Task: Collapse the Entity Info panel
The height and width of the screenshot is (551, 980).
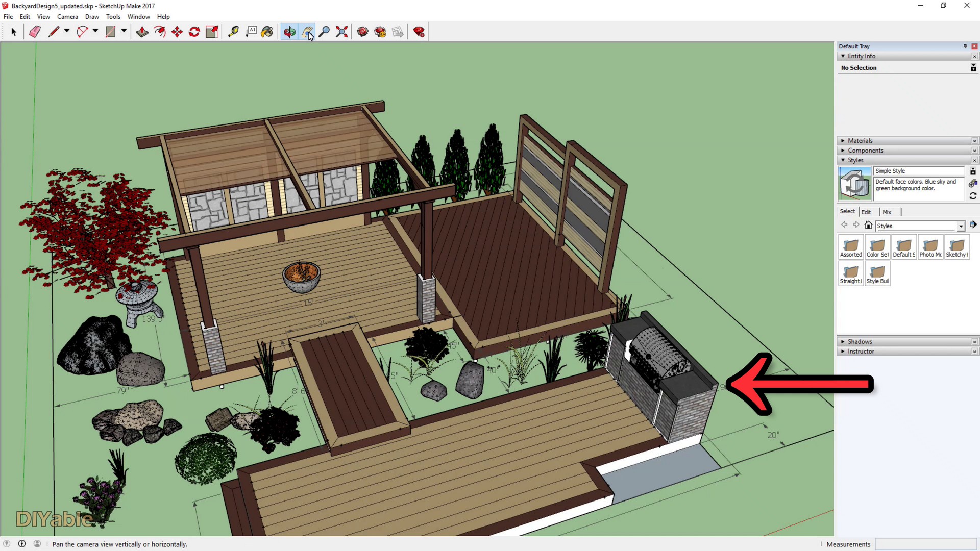Action: pyautogui.click(x=843, y=56)
